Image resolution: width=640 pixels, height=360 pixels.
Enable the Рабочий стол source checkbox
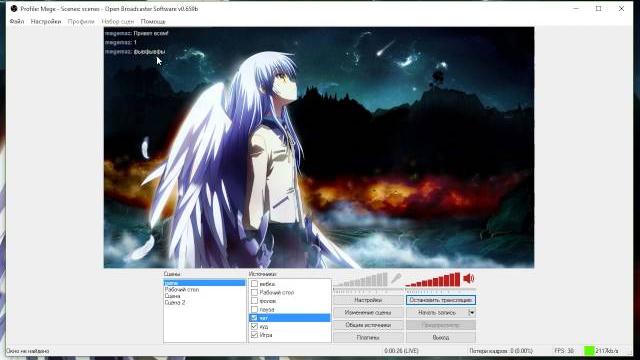click(254, 292)
